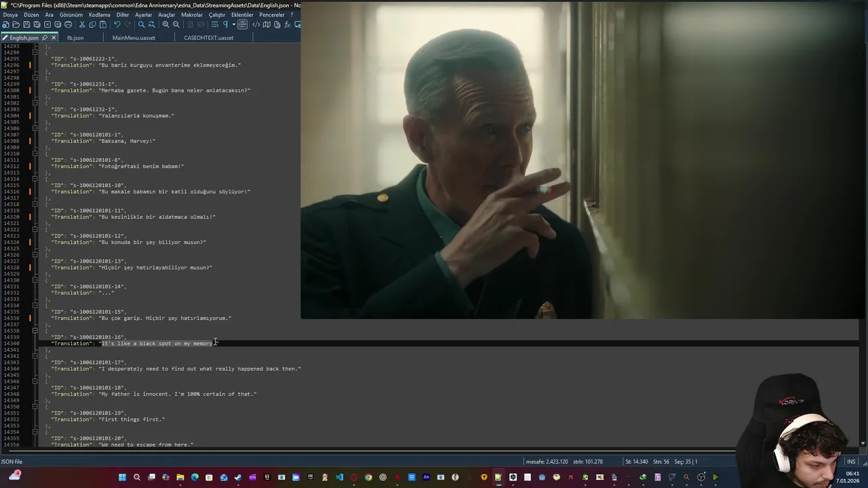Toggle synchronized vertical scrolling icon
Image resolution: width=868 pixels, height=488 pixels.
coord(190,24)
